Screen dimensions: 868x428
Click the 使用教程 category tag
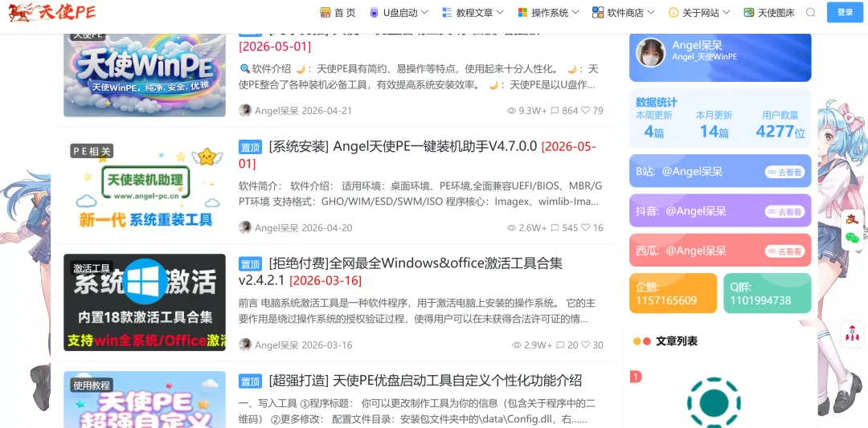pyautogui.click(x=92, y=385)
